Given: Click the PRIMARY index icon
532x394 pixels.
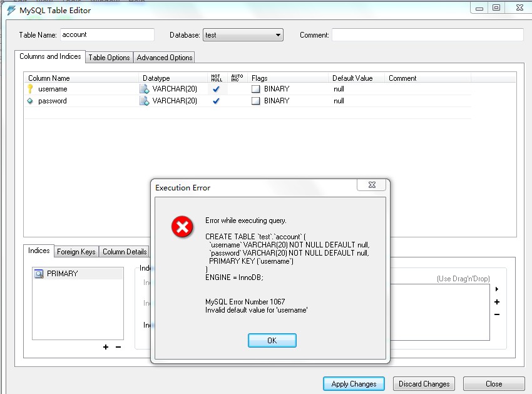Looking at the screenshot, I should [39, 274].
